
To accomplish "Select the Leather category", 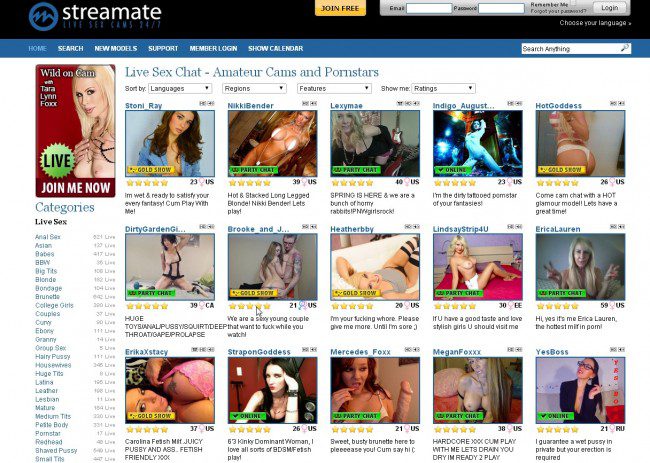I will 46,391.
